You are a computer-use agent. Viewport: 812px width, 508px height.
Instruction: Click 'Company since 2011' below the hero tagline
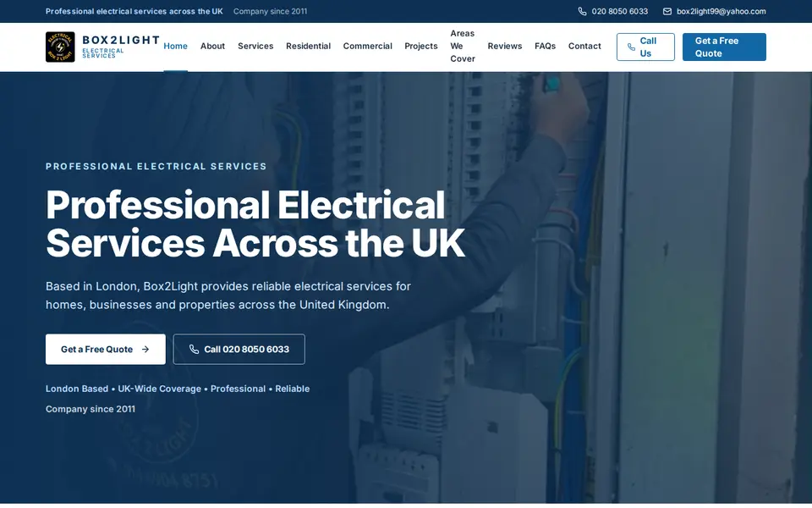click(x=91, y=409)
